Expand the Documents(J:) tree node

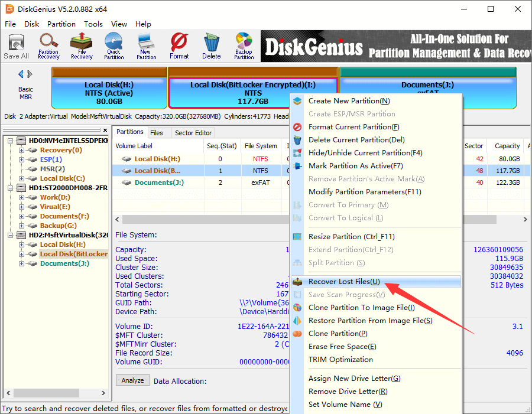[x=21, y=263]
